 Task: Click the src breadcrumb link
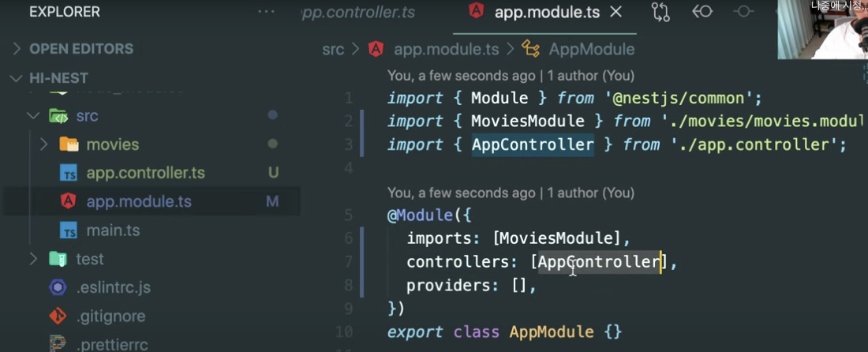(333, 49)
